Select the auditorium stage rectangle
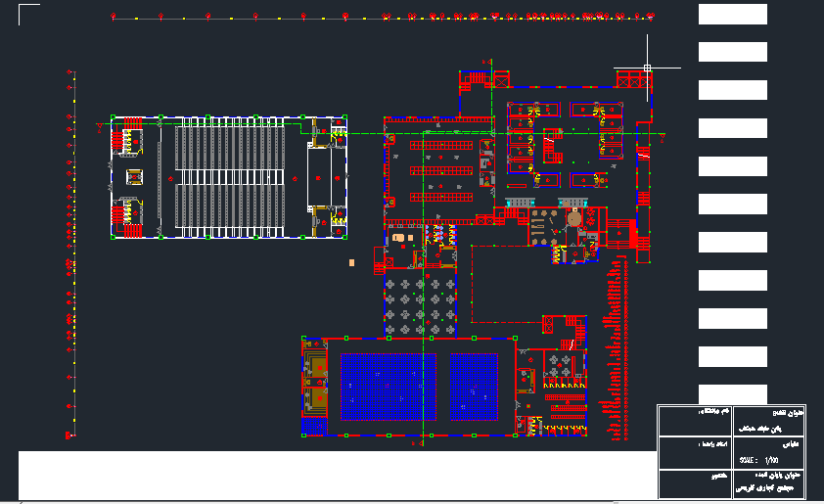The height and width of the screenshot is (504, 824). coord(319,177)
